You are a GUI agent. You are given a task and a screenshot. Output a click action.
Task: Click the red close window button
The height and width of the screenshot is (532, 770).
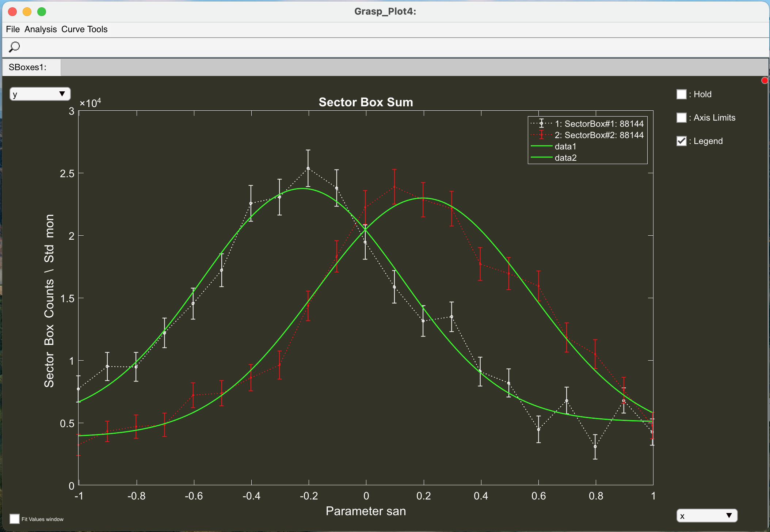12,12
